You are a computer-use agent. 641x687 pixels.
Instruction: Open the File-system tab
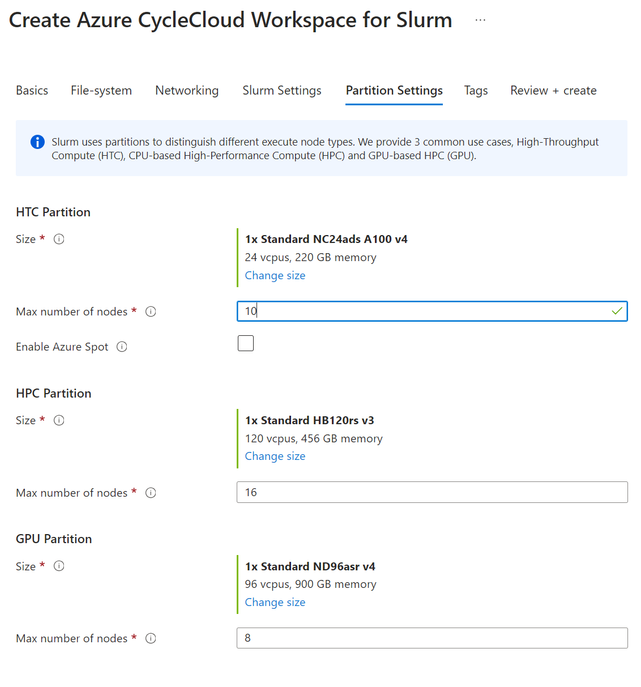pyautogui.click(x=101, y=90)
